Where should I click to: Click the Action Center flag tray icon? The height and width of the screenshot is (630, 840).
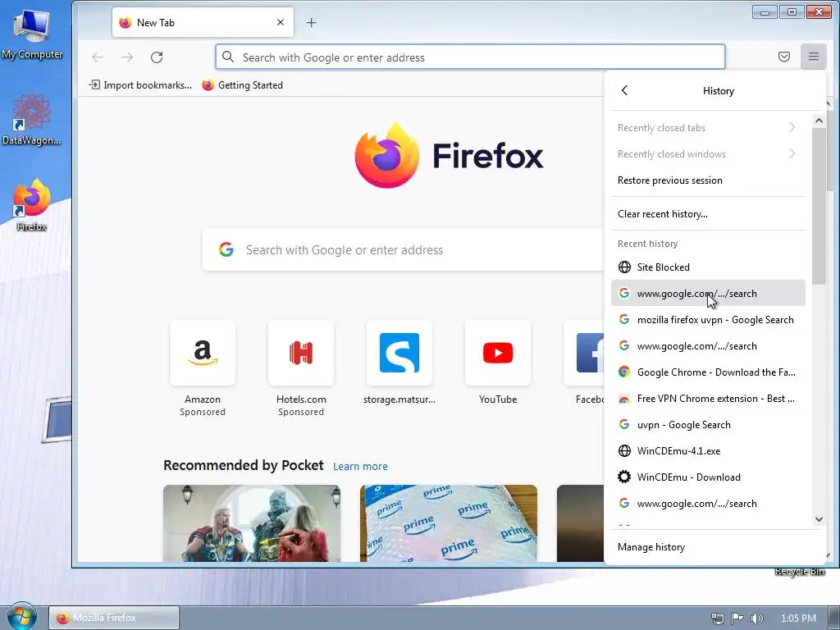coord(737,619)
